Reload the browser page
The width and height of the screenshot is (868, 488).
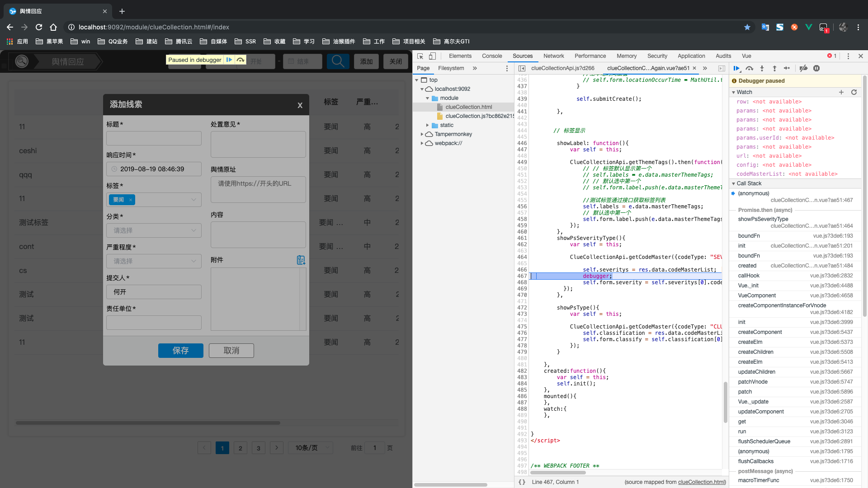[39, 27]
